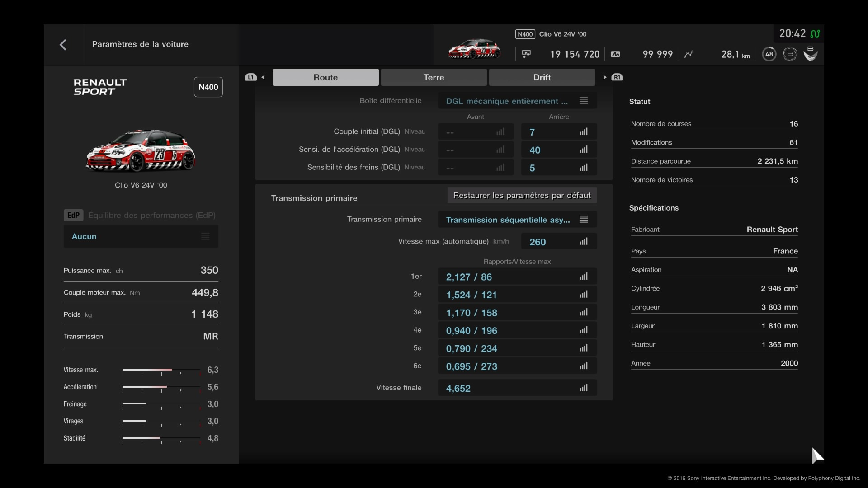
Task: Click the N400 badge in top header
Action: pyautogui.click(x=525, y=34)
